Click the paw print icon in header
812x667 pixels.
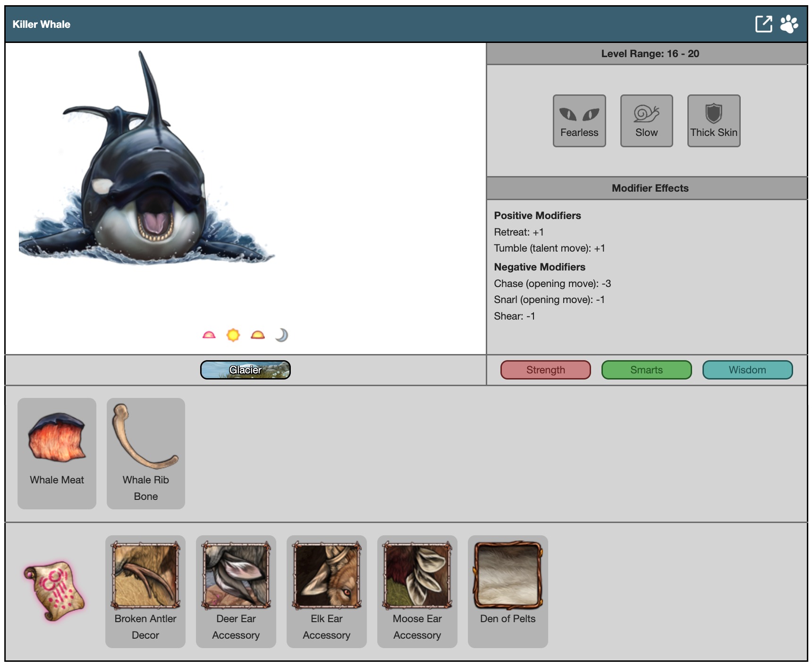(x=789, y=24)
